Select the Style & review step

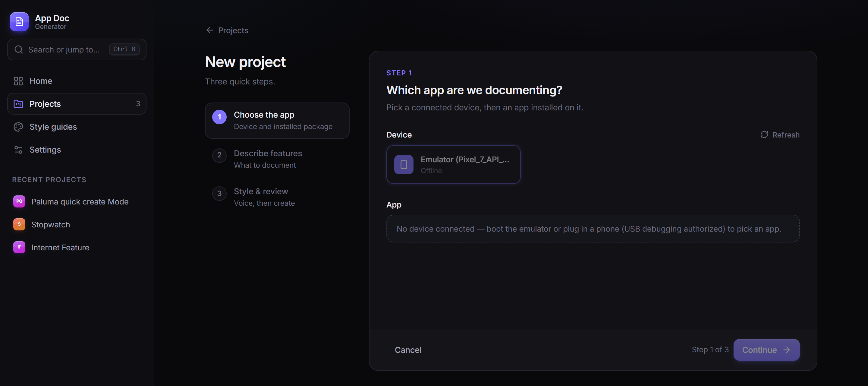click(x=277, y=197)
